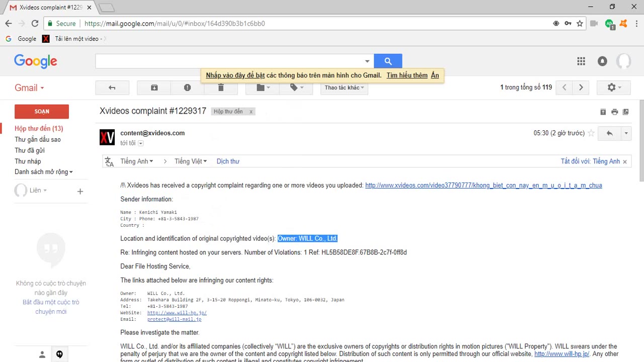644x362 pixels.
Task: Open 'Hộp thư đến (13)' inbox
Action: click(x=39, y=129)
